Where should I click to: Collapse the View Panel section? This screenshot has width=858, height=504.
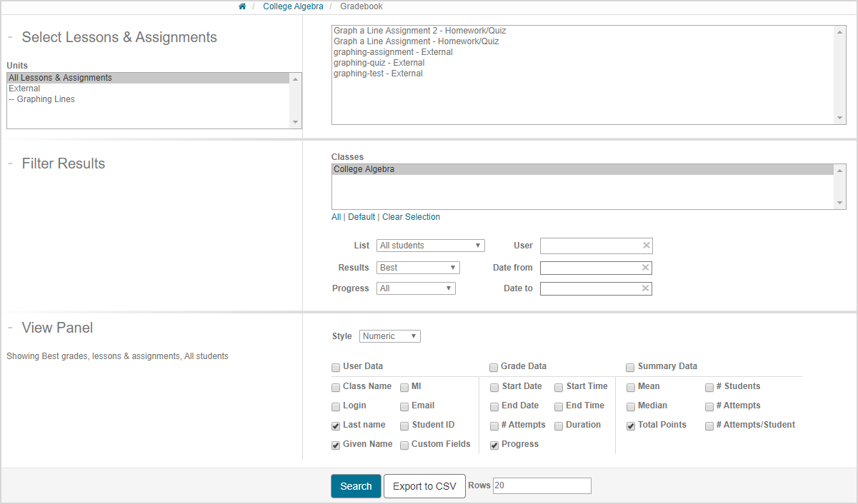click(x=11, y=328)
